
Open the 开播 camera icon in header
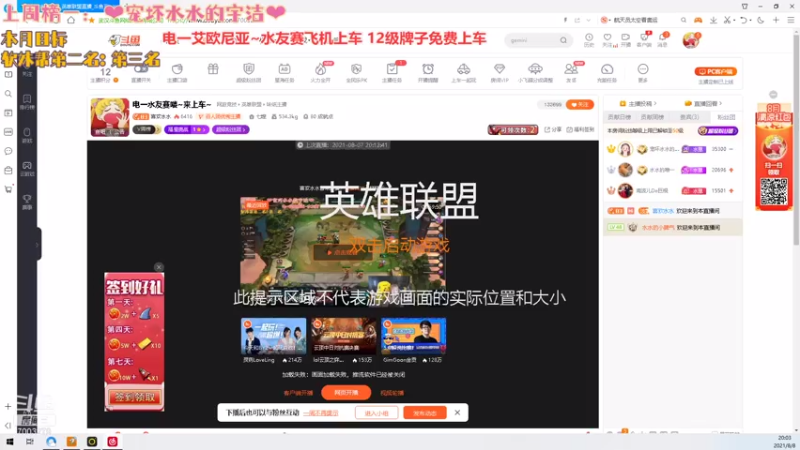click(626, 38)
